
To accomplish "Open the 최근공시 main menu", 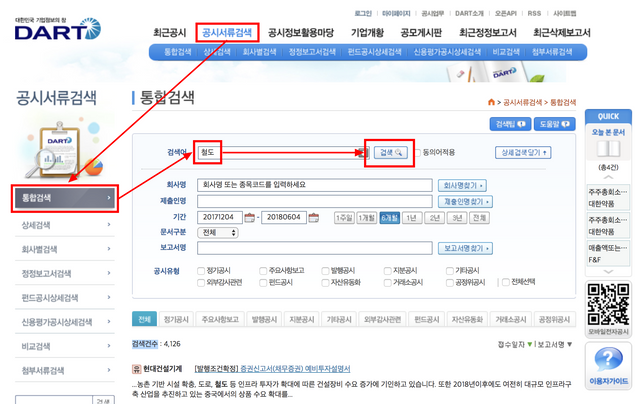I will (169, 33).
